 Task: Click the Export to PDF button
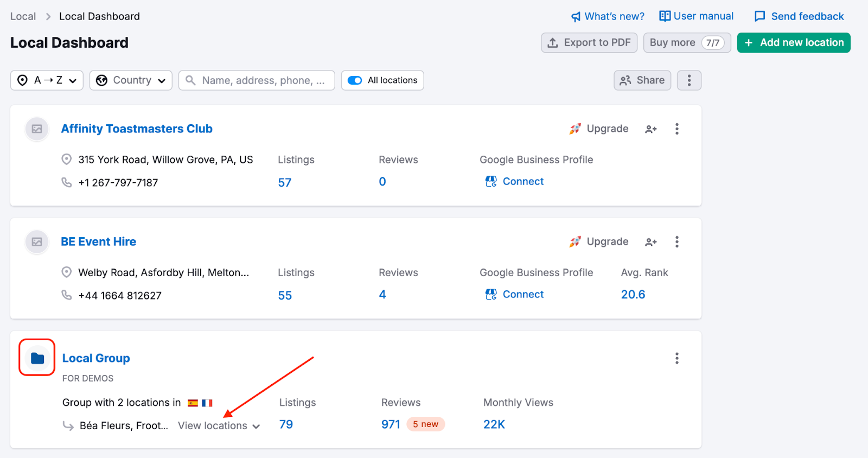click(589, 42)
